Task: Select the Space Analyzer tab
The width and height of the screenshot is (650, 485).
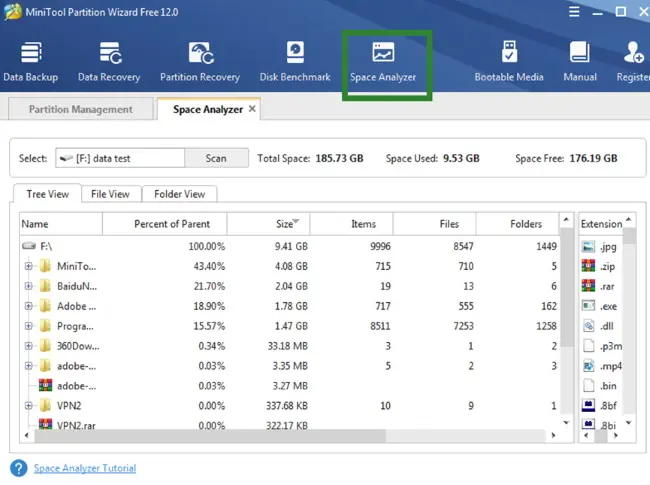Action: coord(208,109)
